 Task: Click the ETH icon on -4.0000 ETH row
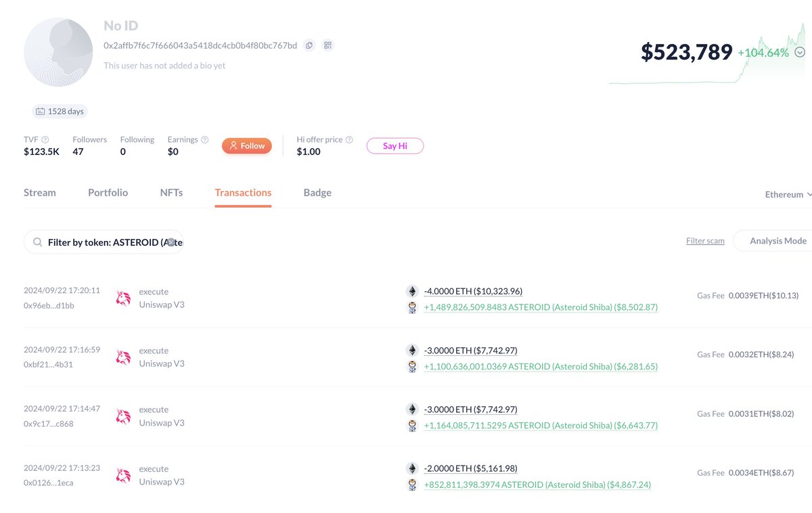[412, 292]
